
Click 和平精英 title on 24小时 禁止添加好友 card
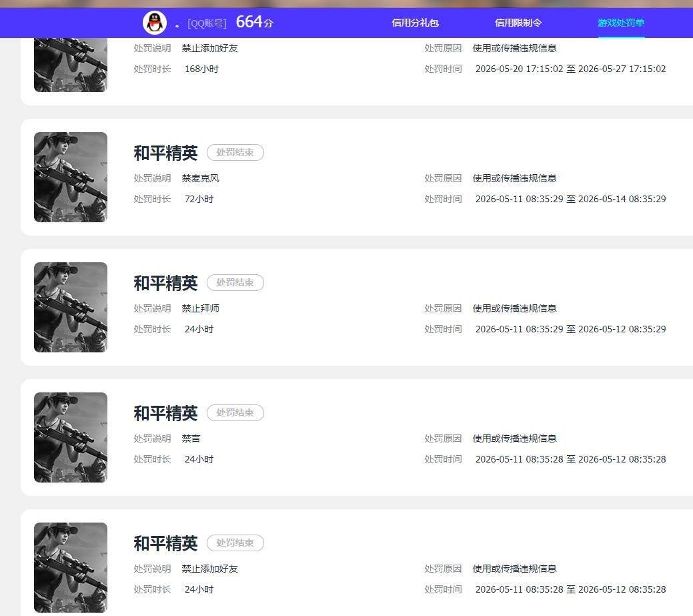[x=165, y=543]
